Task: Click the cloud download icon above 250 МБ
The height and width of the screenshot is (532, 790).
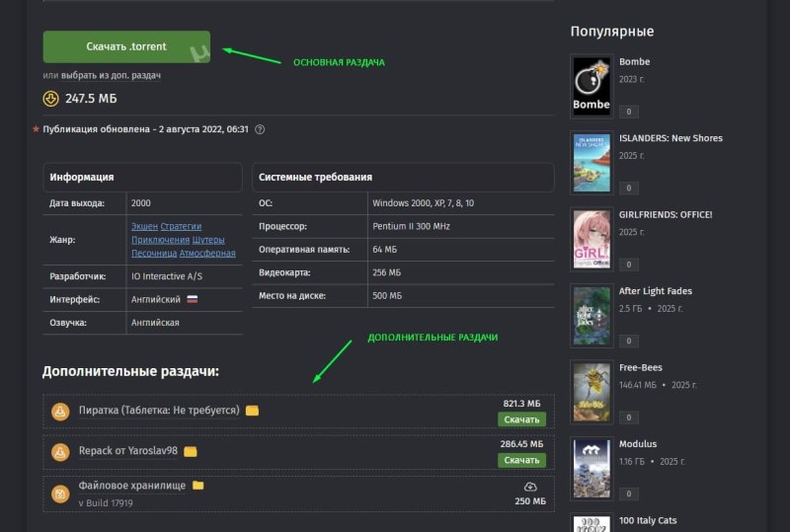Action: [529, 487]
